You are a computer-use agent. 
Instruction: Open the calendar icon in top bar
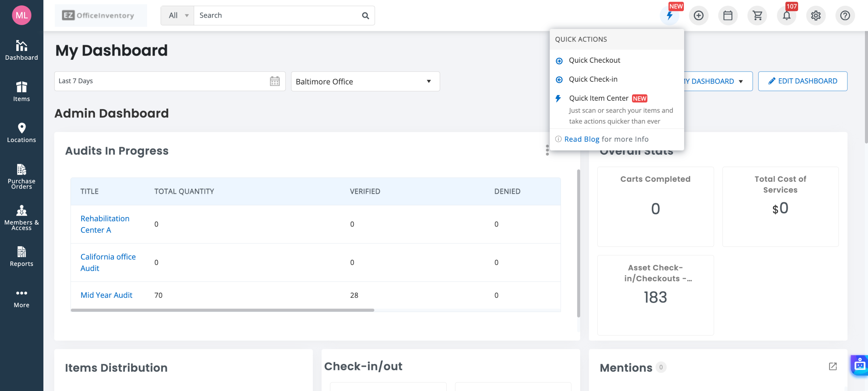728,16
